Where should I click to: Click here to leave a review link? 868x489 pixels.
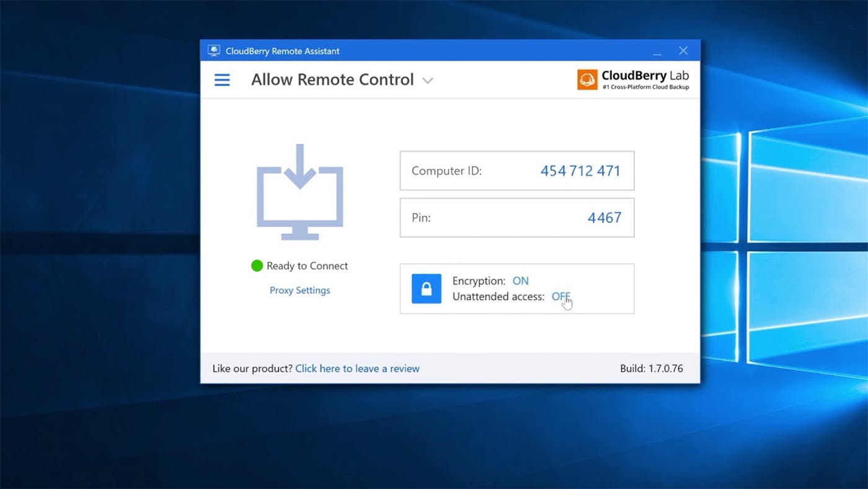(357, 369)
